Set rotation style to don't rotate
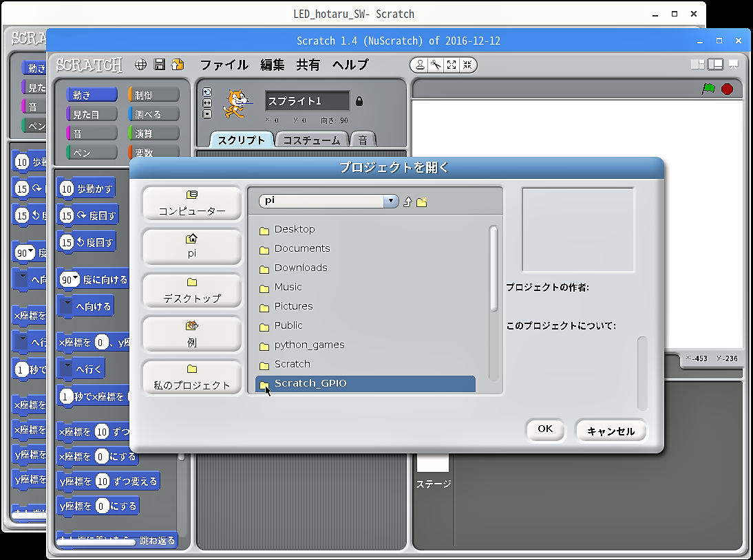Screen dimensions: 753x560 (x=207, y=114)
